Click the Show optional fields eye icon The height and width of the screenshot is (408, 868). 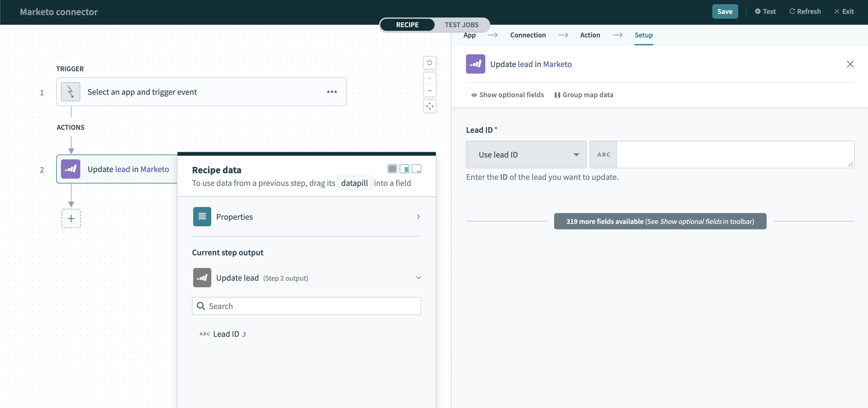(x=474, y=95)
